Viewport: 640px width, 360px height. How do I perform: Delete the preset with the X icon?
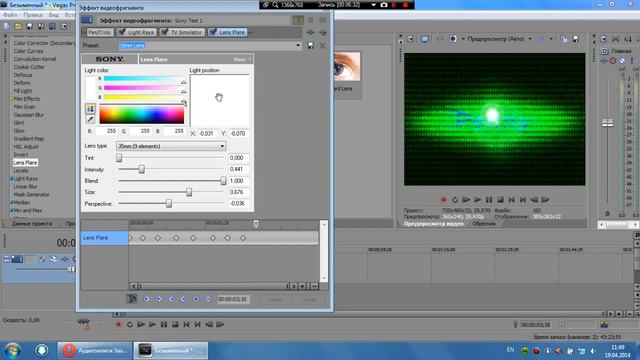click(x=323, y=45)
